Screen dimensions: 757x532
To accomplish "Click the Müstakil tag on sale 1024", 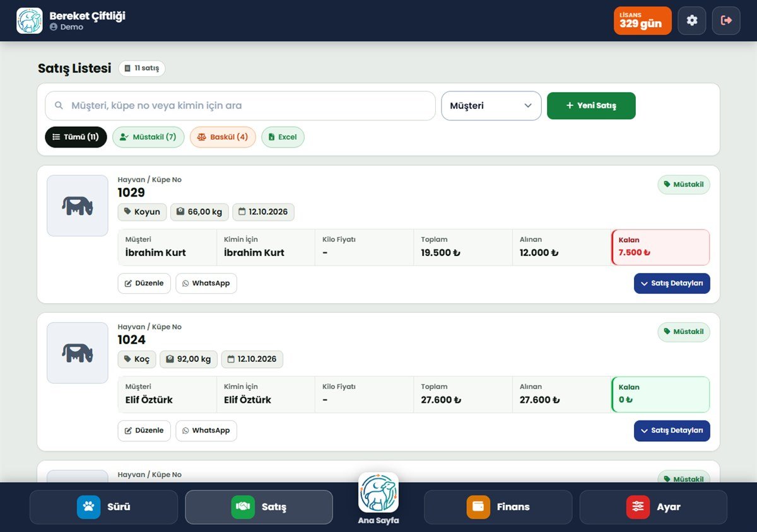I will coord(684,332).
